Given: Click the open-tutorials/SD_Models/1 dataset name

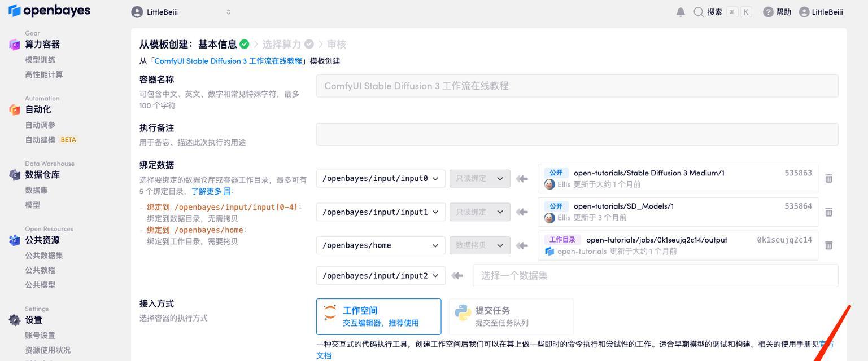Looking at the screenshot, I should [623, 206].
